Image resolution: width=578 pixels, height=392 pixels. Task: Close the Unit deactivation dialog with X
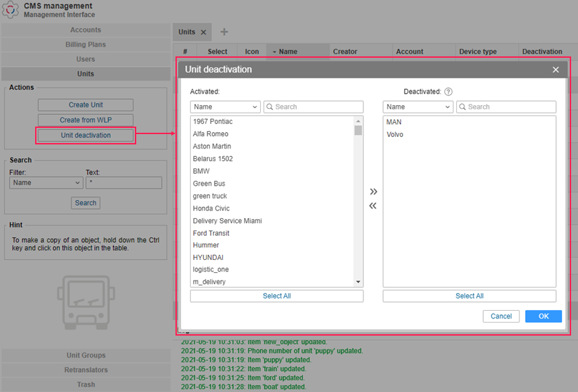(556, 70)
